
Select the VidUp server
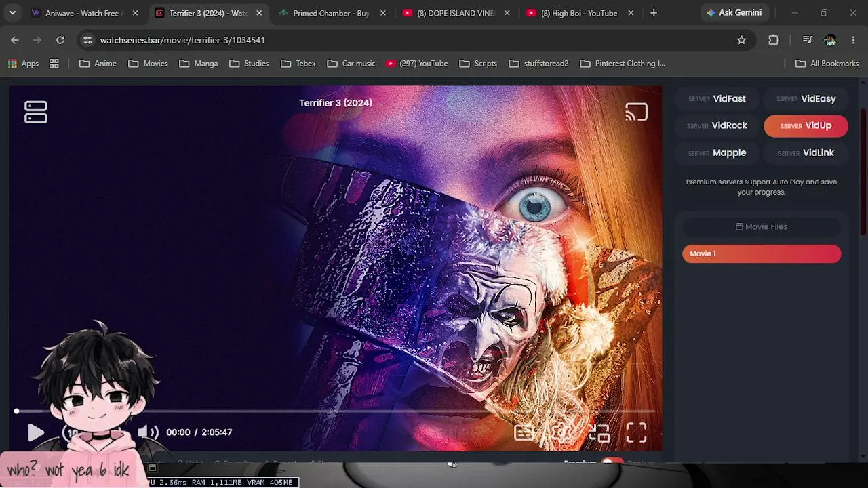806,125
